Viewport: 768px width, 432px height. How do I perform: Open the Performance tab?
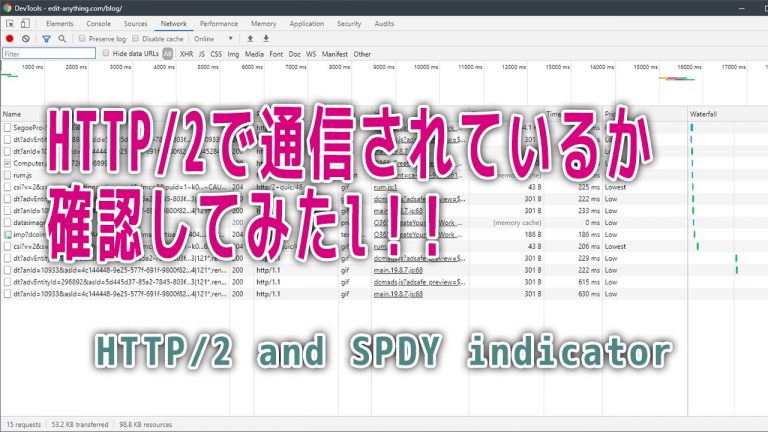click(x=218, y=22)
